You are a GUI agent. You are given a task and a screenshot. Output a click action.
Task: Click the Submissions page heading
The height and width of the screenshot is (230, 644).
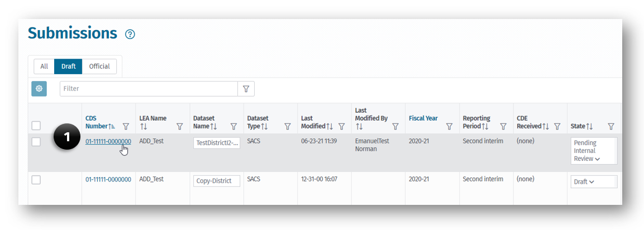pyautogui.click(x=72, y=33)
